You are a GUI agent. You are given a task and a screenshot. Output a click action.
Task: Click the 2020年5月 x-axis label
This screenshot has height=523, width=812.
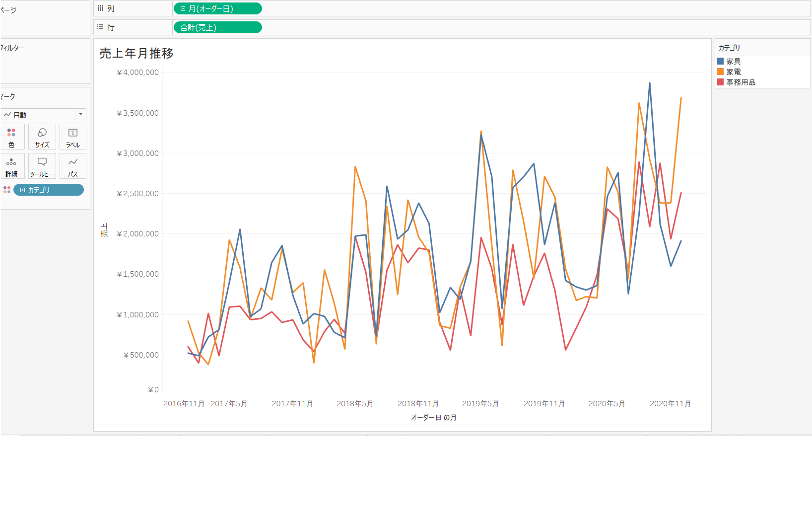click(x=607, y=404)
